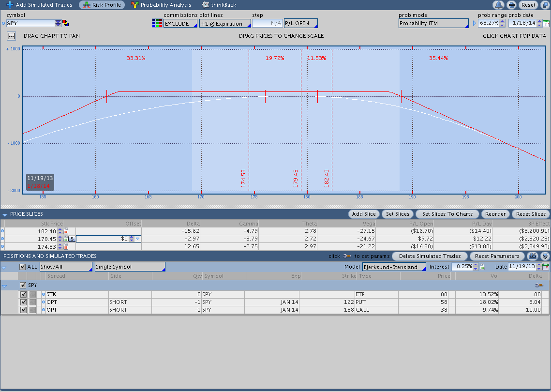Click Set Slices To Charts
The height and width of the screenshot is (392, 551).
pyautogui.click(x=447, y=214)
